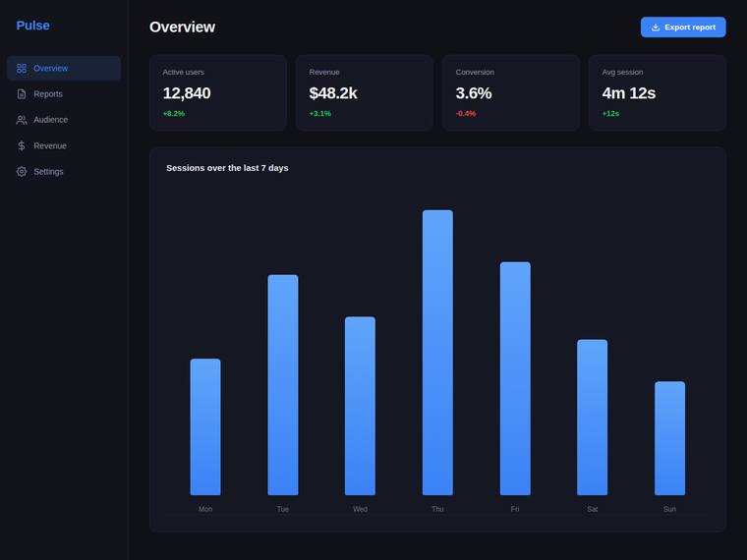747x560 pixels.
Task: Click the 'Conversion' card label
Action: [475, 73]
